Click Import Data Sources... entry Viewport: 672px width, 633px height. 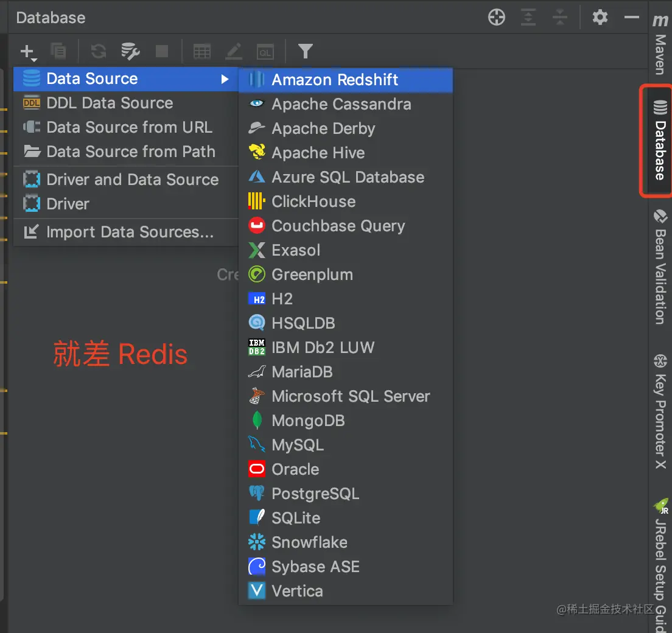(125, 232)
